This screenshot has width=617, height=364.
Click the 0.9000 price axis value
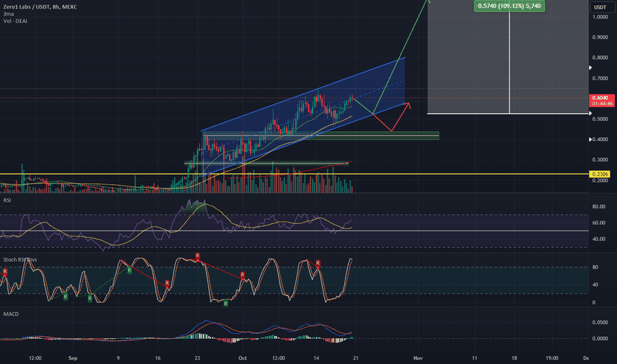(x=600, y=37)
